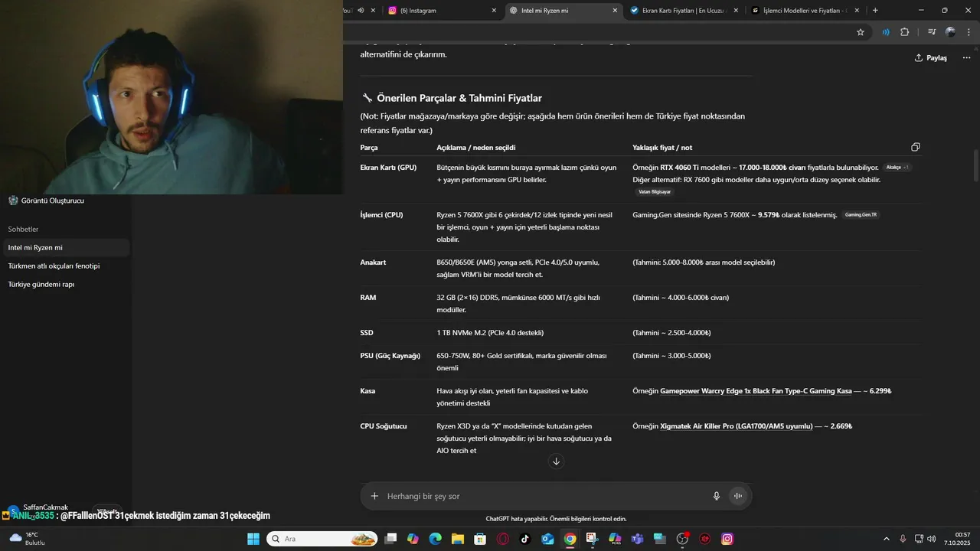980x551 pixels.
Task: Launch Microsoft Edge from the taskbar
Action: coord(436,539)
